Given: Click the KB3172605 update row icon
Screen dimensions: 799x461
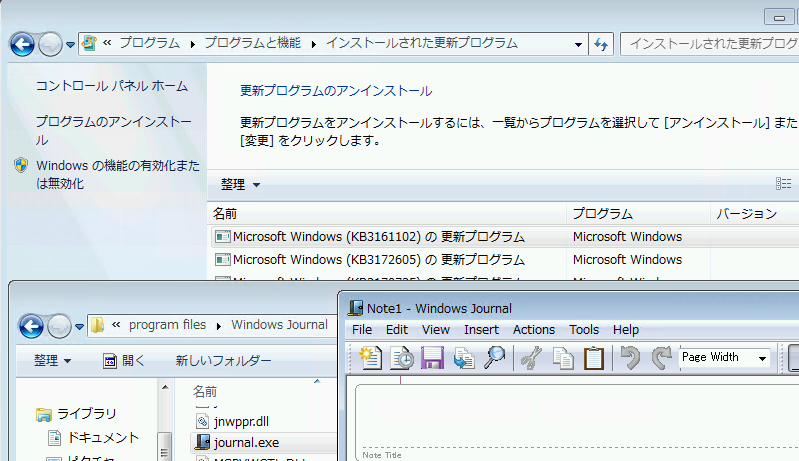Looking at the screenshot, I should (223, 260).
